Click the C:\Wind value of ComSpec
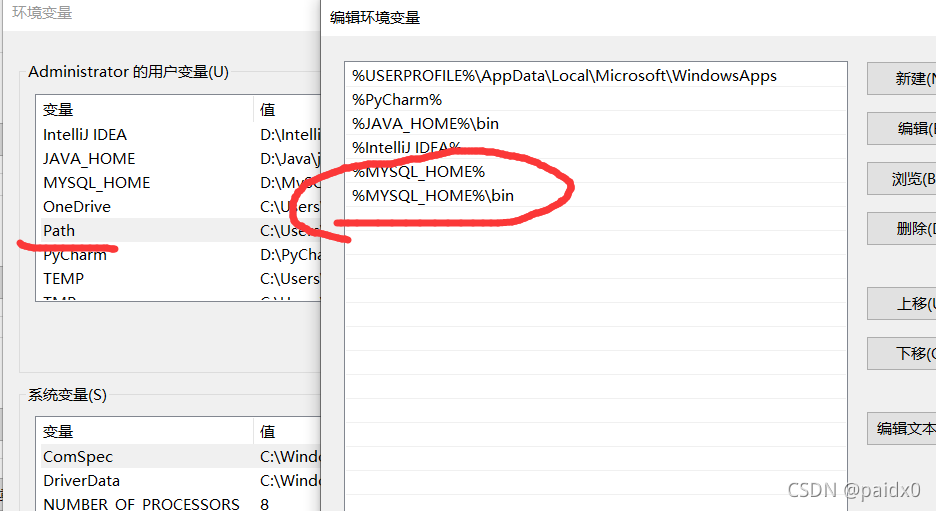Screen dimensions: 936x511 [x=290, y=457]
